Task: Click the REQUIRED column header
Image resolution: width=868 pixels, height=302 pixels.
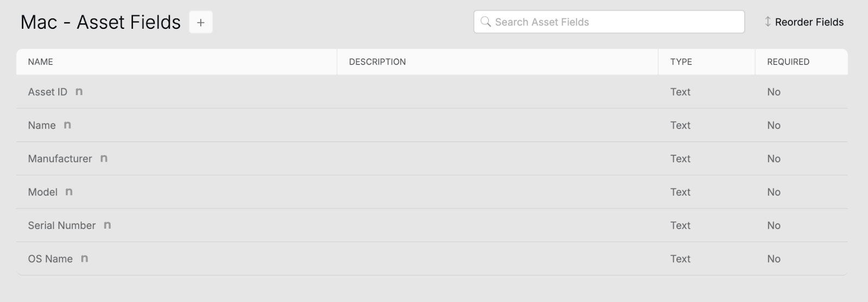Action: (788, 62)
